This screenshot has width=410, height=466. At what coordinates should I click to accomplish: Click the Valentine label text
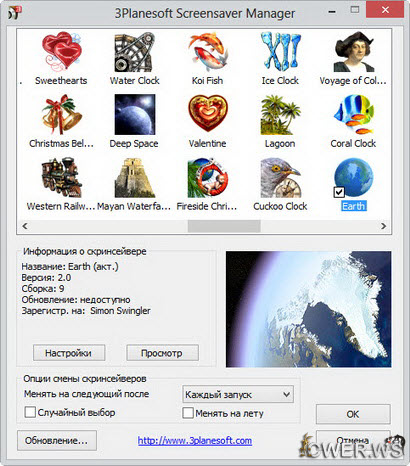[207, 144]
